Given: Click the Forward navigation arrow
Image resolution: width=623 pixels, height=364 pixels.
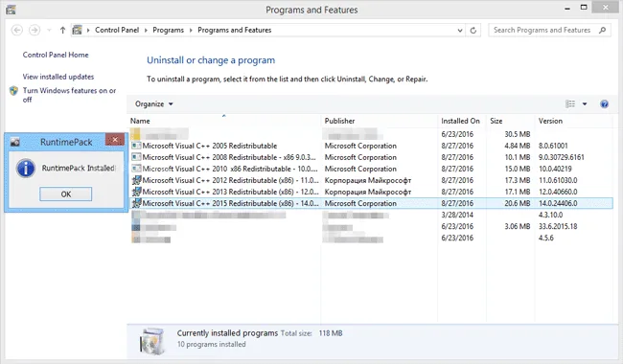Looking at the screenshot, I should click(35, 30).
